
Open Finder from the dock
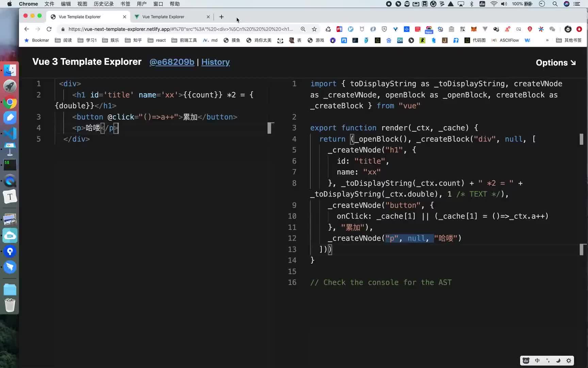[10, 71]
